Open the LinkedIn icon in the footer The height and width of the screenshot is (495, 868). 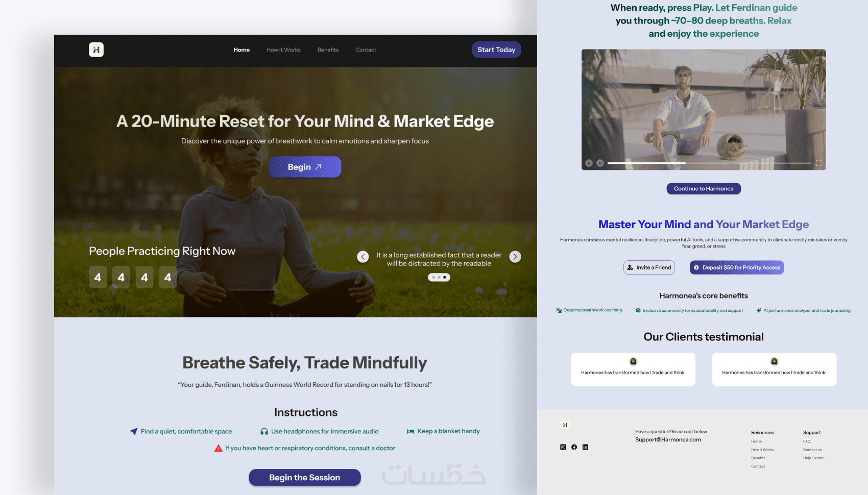point(585,447)
